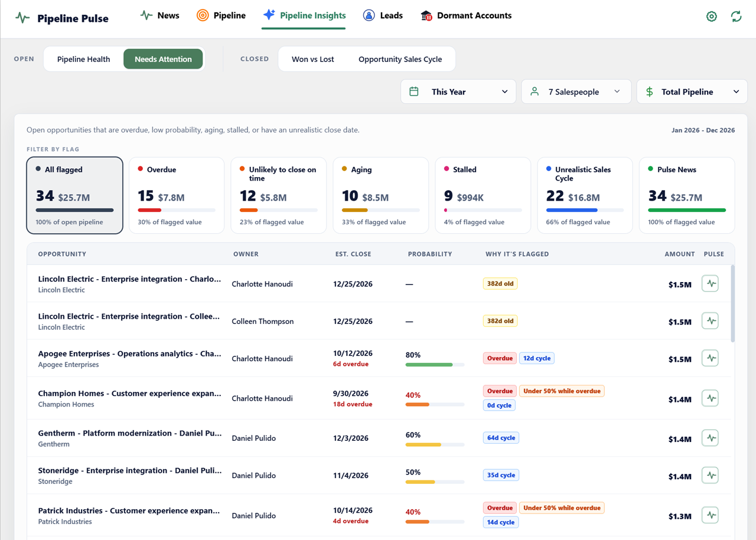The width and height of the screenshot is (756, 540).
Task: Filter by Unlikely to close on time
Action: [279, 195]
